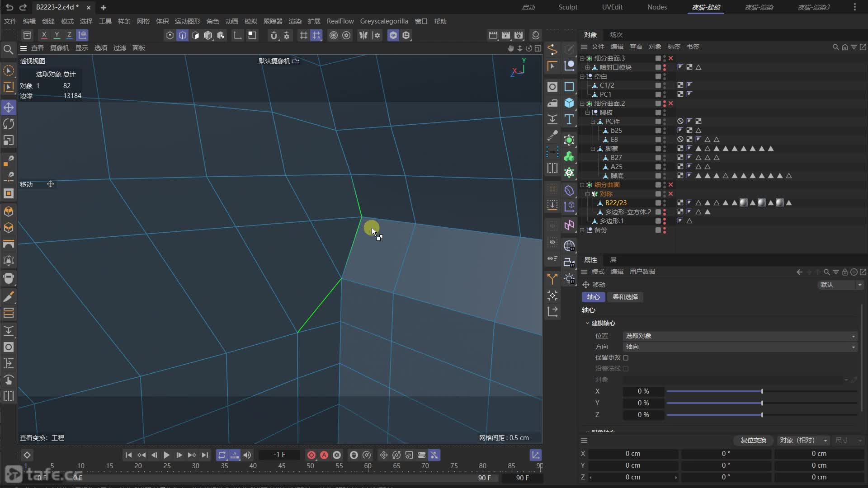Screen dimensions: 868x488
Task: Click the 复位变换 button
Action: tap(753, 440)
